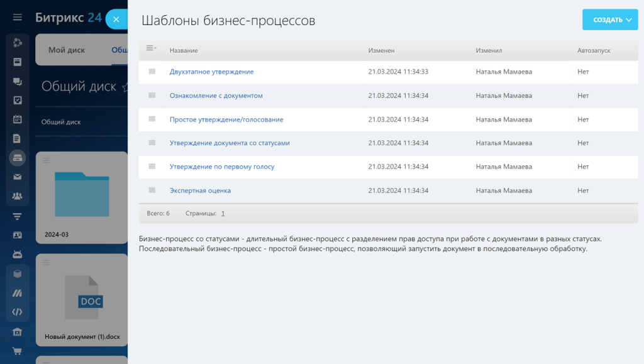The width and height of the screenshot is (644, 364).
Task: Open the list settings dropdown above Название
Action: (150, 49)
